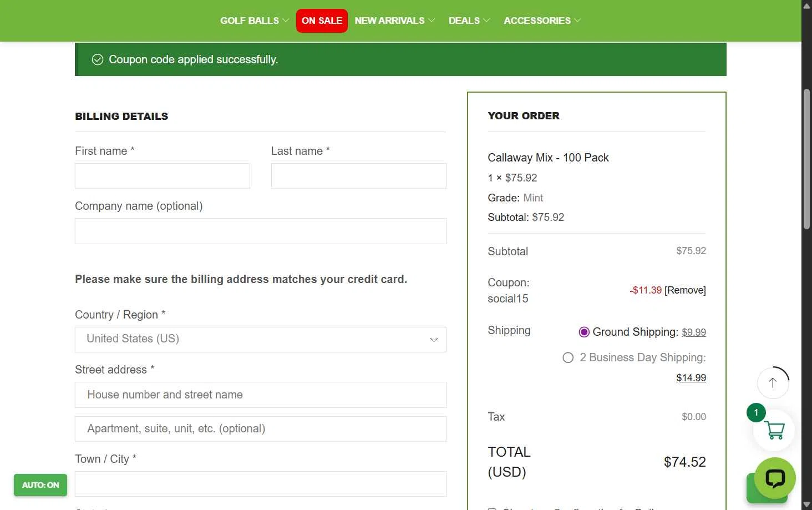Go to the ON SALE page
Viewport: 812px width, 510px height.
[x=322, y=21]
